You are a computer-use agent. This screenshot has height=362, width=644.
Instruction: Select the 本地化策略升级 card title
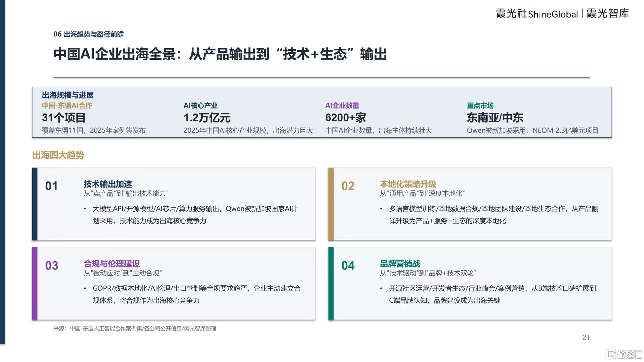click(408, 184)
